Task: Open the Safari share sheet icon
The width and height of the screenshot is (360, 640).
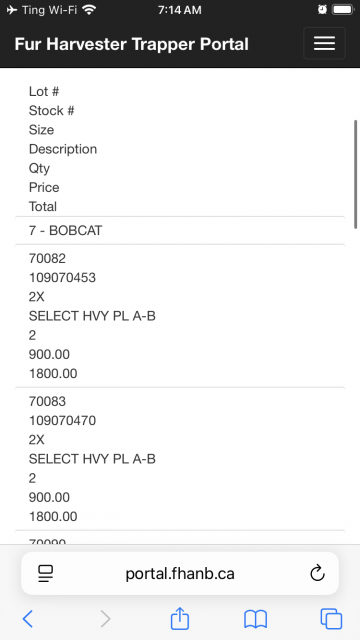Action: click(x=180, y=618)
